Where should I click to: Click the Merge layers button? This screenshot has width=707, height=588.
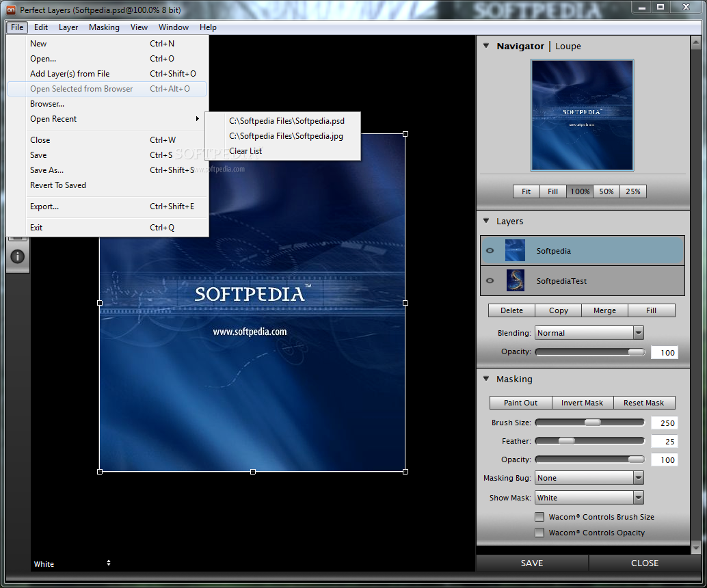pos(604,310)
